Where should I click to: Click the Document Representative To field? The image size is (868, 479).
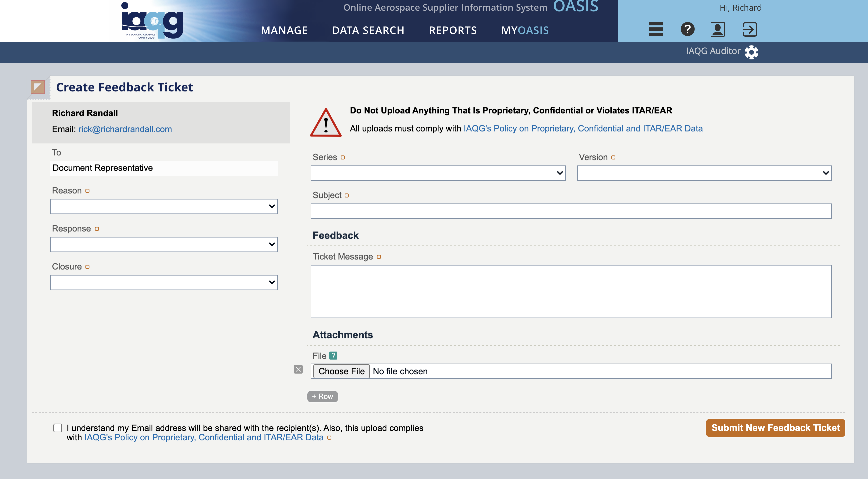click(x=164, y=168)
